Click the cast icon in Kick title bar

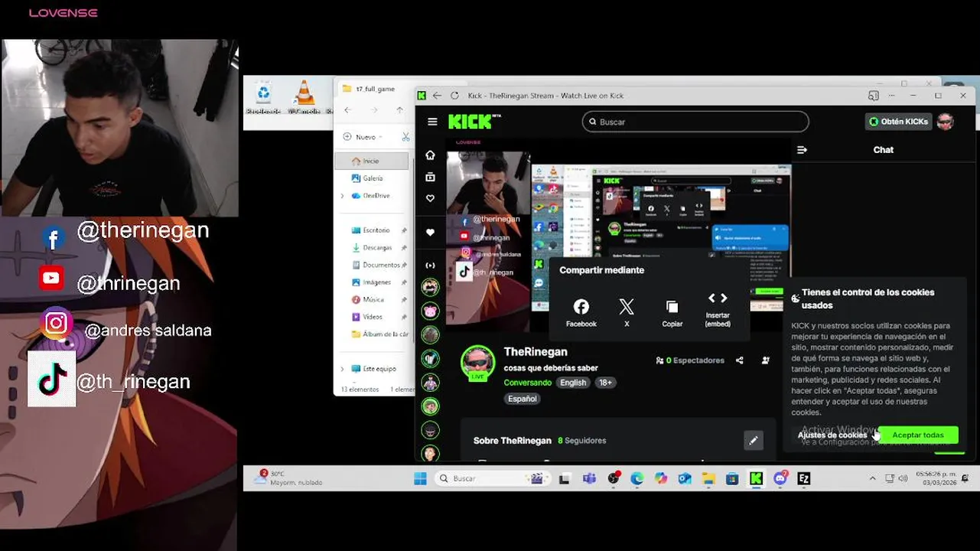pyautogui.click(x=874, y=96)
